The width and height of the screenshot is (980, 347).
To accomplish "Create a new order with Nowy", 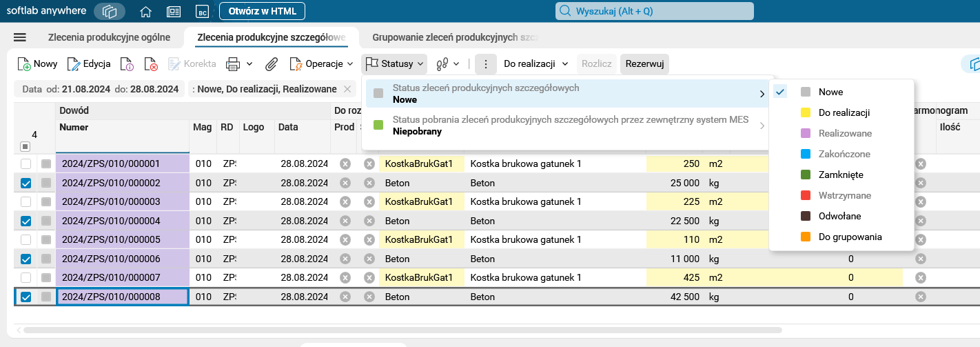I will click(x=37, y=64).
